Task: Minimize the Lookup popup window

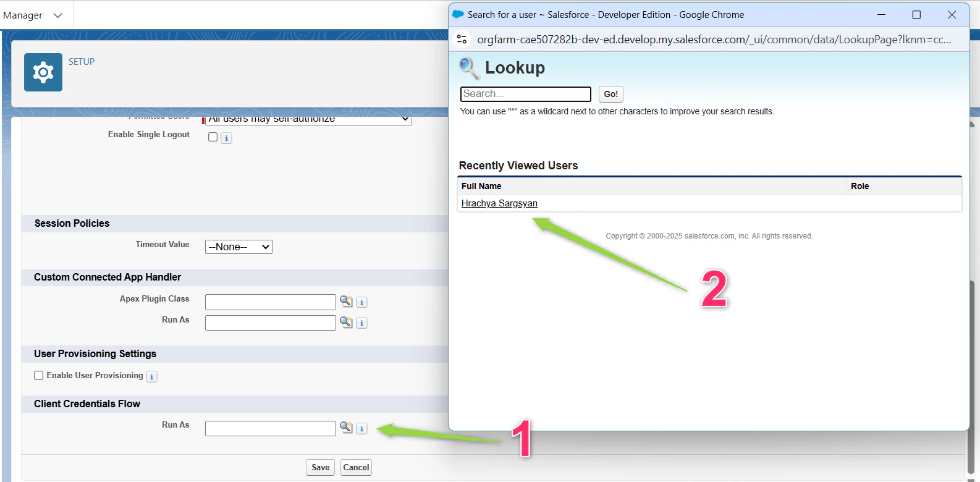Action: pos(881,15)
